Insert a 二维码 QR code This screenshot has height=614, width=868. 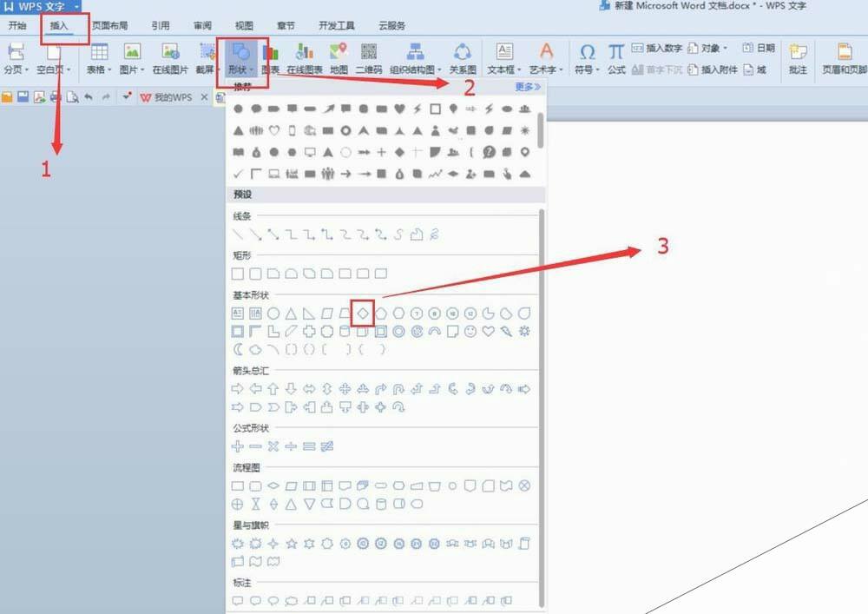tap(369, 58)
